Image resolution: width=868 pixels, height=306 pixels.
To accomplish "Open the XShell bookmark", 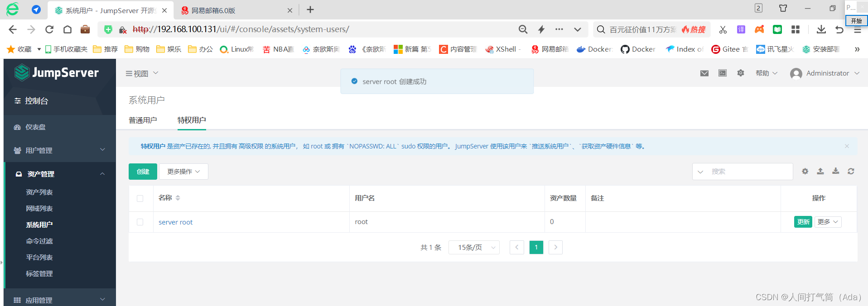I will coord(503,49).
